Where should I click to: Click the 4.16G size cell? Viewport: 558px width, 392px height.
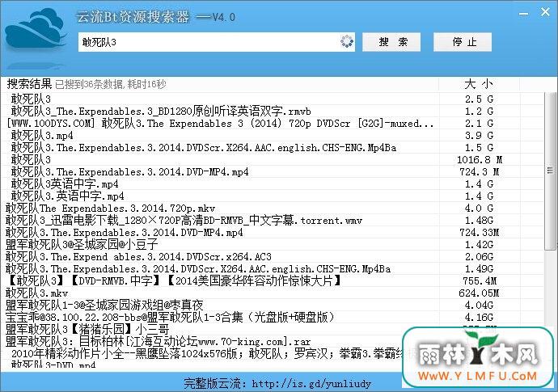tap(479, 317)
